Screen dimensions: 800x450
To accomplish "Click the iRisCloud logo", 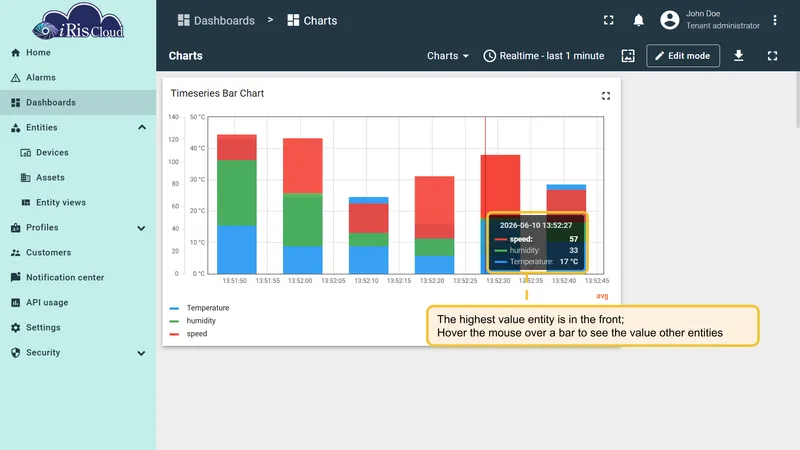I will pos(78,21).
